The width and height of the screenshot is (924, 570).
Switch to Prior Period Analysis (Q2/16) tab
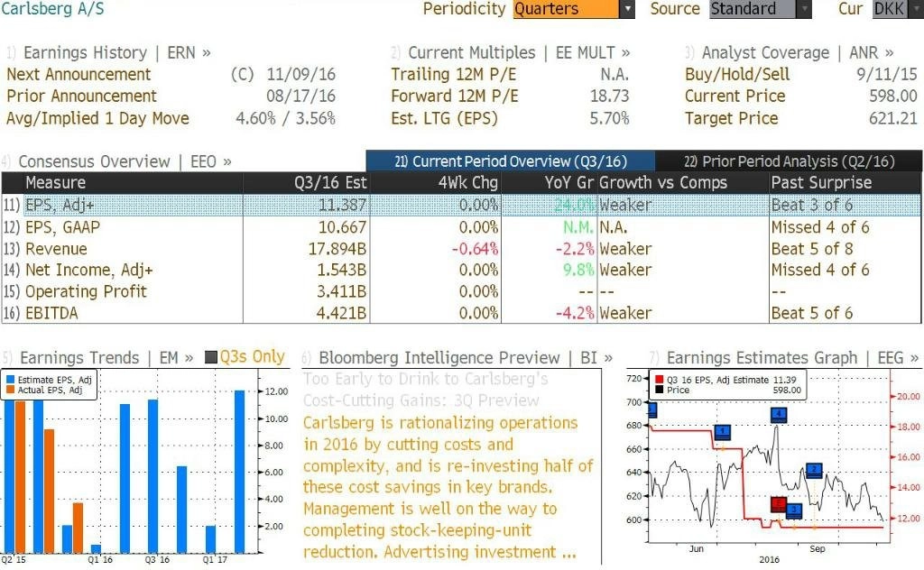(789, 161)
